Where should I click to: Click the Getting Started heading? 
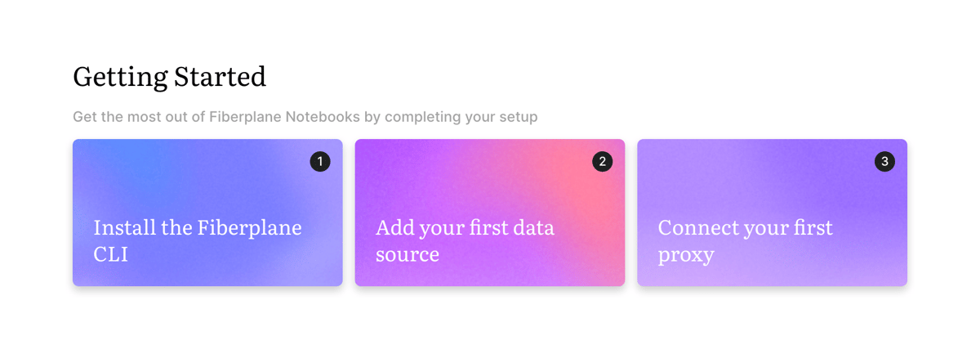click(x=169, y=76)
